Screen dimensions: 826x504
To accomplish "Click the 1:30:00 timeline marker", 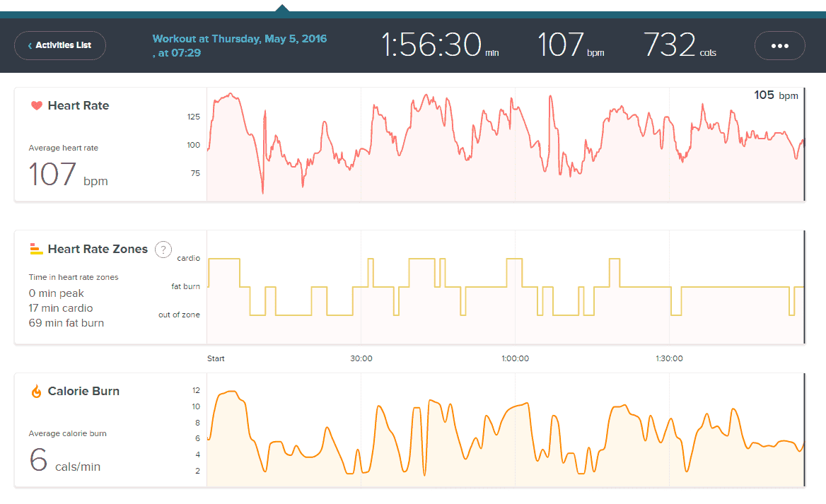I will pos(668,358).
